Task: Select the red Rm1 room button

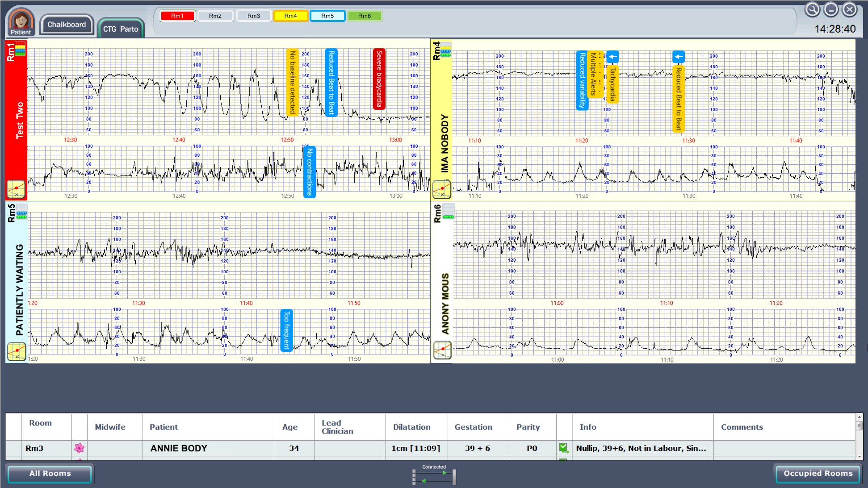Action: [x=177, y=16]
